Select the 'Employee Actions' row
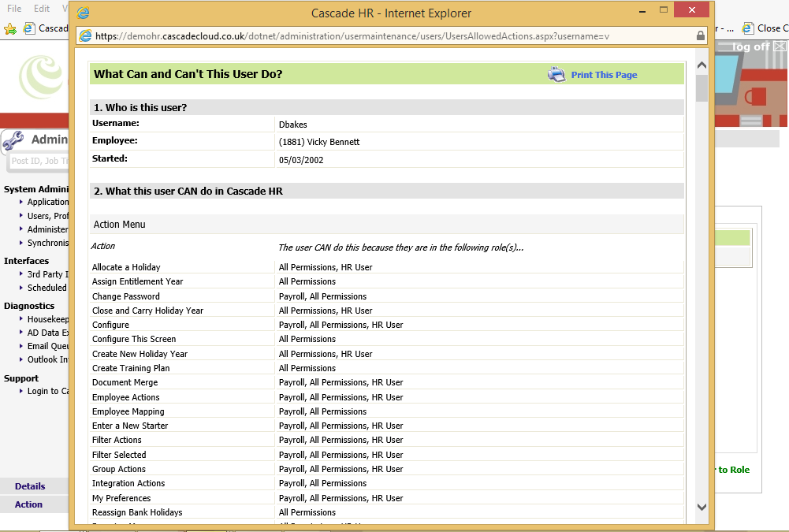 tap(386, 397)
